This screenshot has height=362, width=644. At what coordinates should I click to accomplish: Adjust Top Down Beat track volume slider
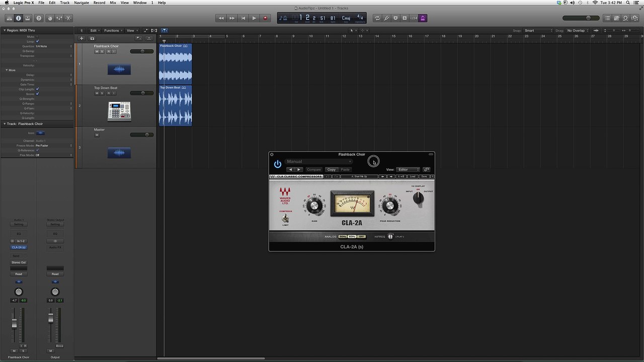point(142,93)
